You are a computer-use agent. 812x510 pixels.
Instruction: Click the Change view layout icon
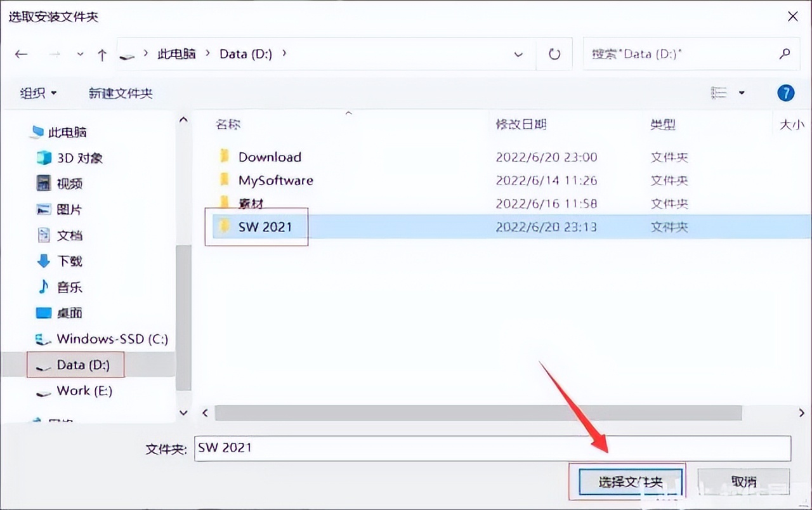point(719,93)
